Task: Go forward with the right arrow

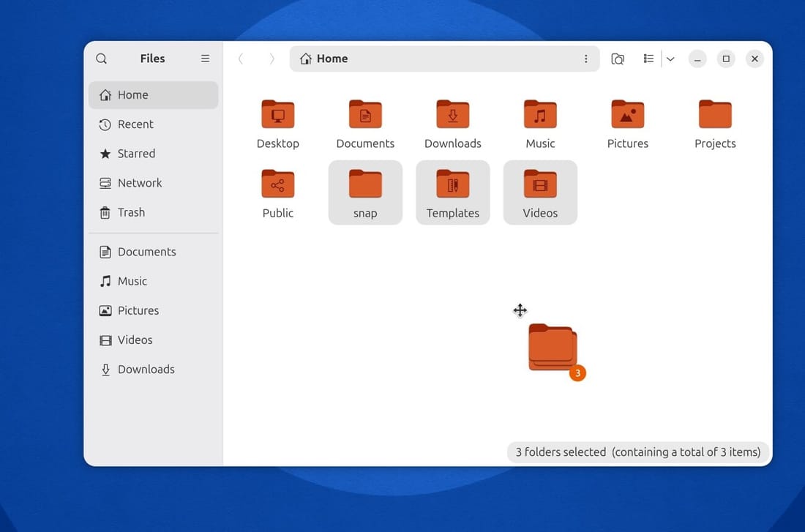Action: [x=272, y=59]
